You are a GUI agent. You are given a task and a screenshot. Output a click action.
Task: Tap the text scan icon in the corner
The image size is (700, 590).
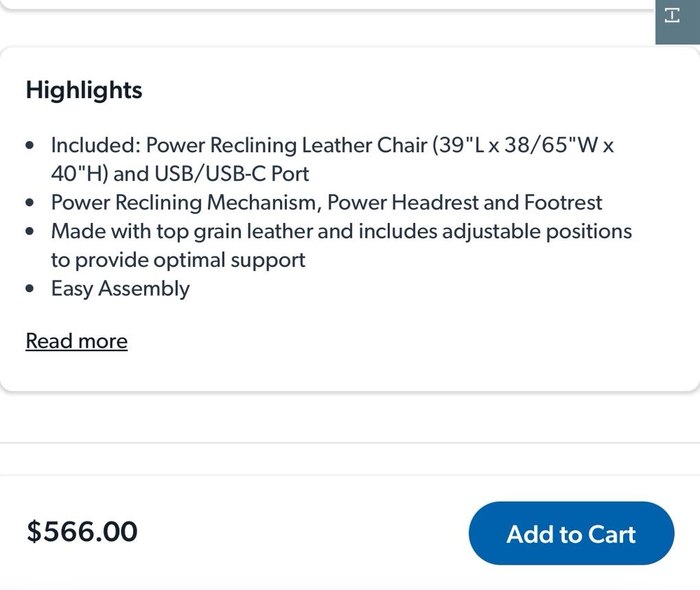coord(673,15)
